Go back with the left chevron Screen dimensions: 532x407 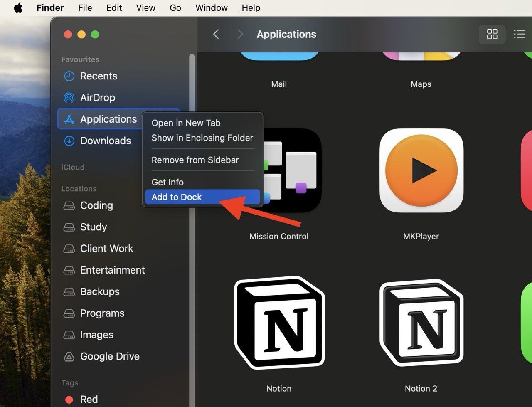point(216,34)
